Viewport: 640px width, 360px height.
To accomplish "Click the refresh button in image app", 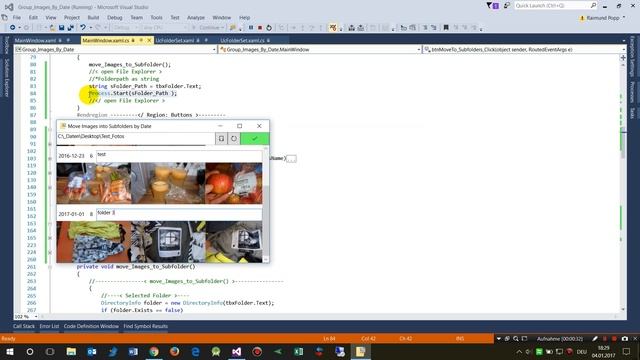I will 233,138.
